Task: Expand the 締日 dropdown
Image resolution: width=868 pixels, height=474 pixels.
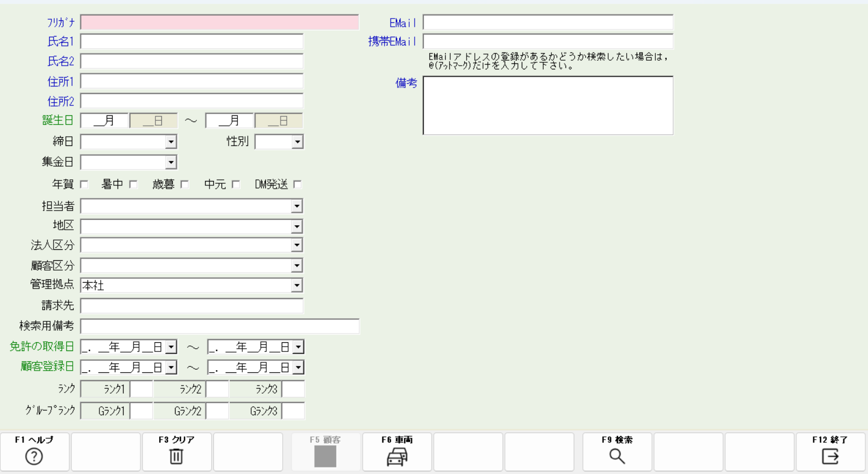Action: [171, 142]
